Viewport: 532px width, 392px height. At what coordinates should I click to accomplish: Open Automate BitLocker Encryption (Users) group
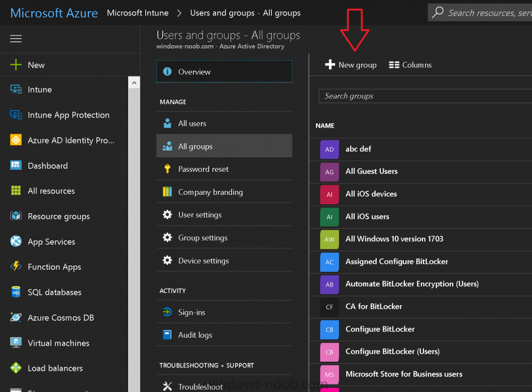click(421, 284)
